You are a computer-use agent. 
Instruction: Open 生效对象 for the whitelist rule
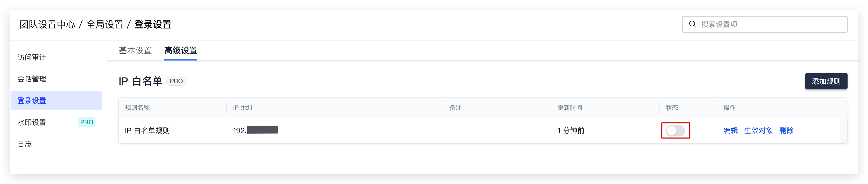(758, 131)
